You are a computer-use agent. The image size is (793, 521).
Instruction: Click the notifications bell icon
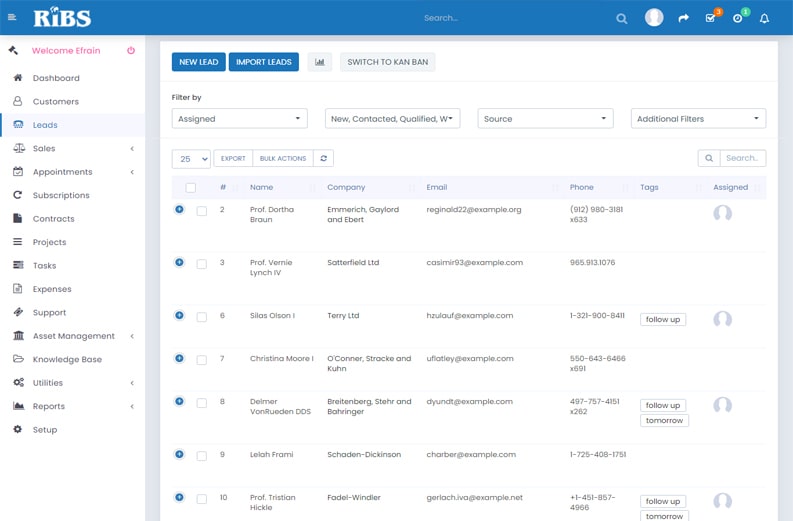tap(764, 18)
